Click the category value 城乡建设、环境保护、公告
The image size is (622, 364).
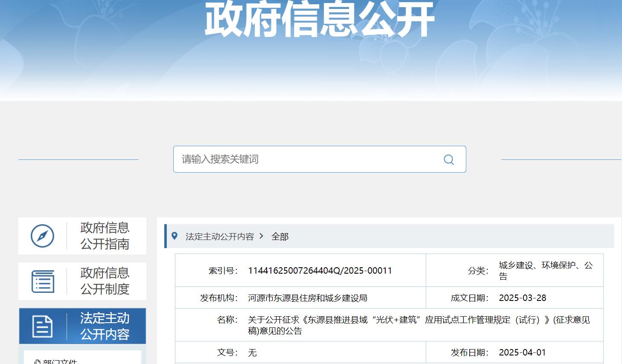pyautogui.click(x=545, y=271)
